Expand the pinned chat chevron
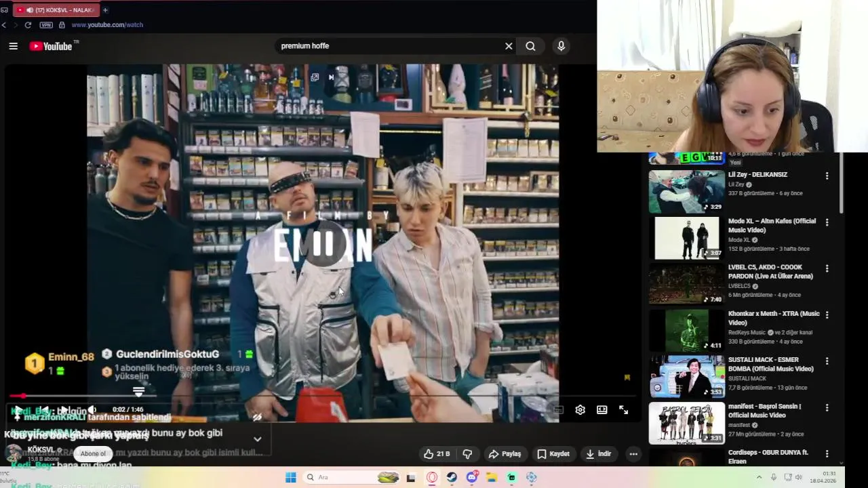 pyautogui.click(x=257, y=439)
